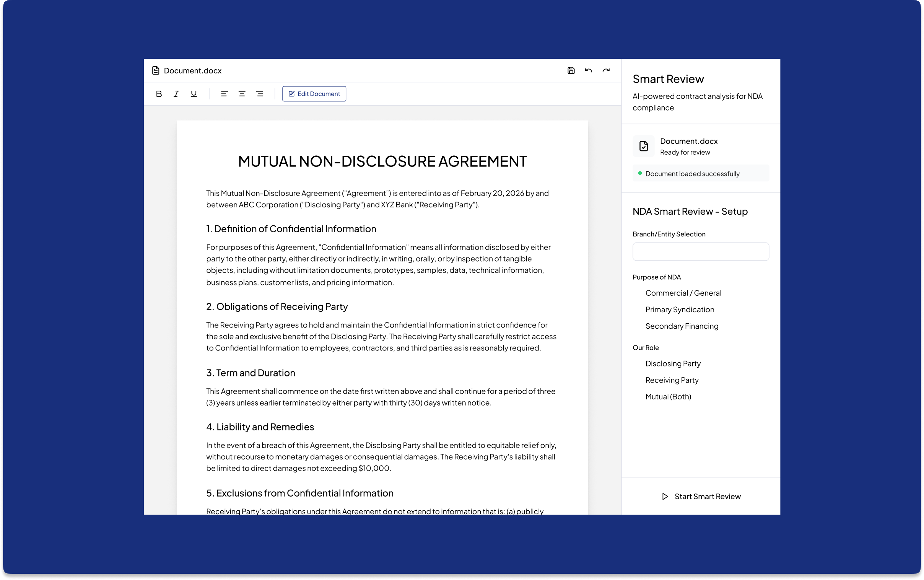Choose Receiving Party role
The image size is (924, 580).
672,380
